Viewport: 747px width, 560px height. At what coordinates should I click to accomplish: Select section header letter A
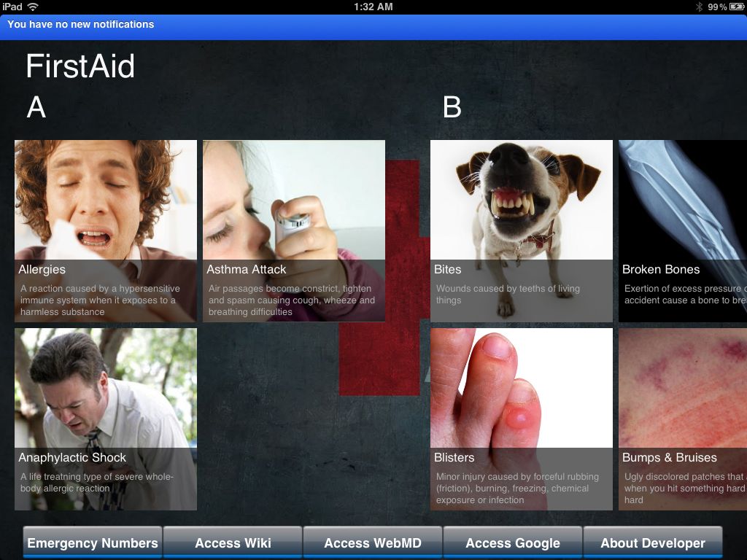coord(36,107)
